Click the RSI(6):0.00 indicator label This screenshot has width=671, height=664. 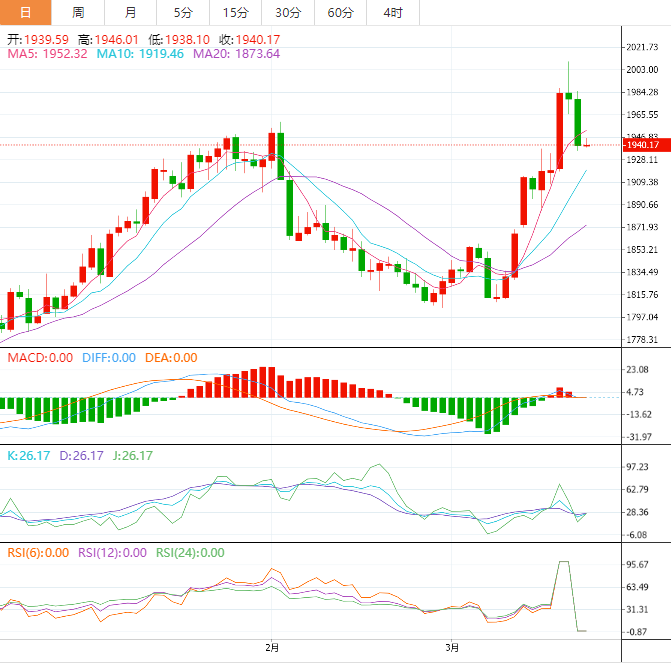pos(38,552)
